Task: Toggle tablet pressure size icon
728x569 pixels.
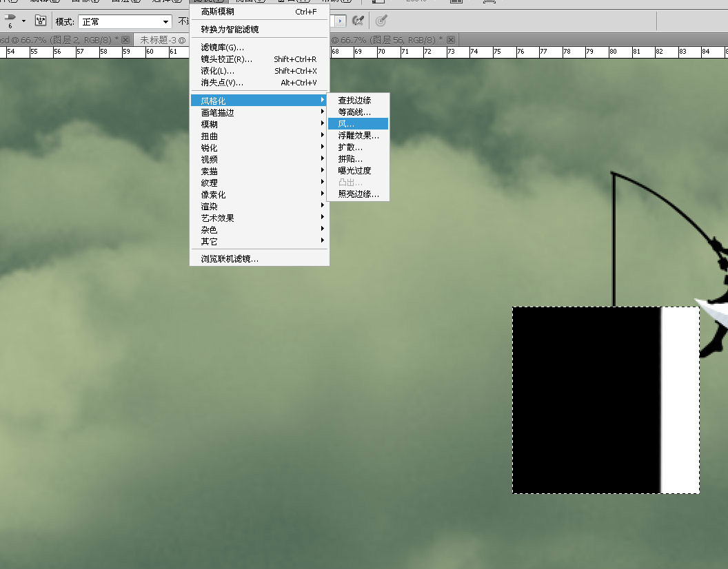Action: pyautogui.click(x=381, y=21)
